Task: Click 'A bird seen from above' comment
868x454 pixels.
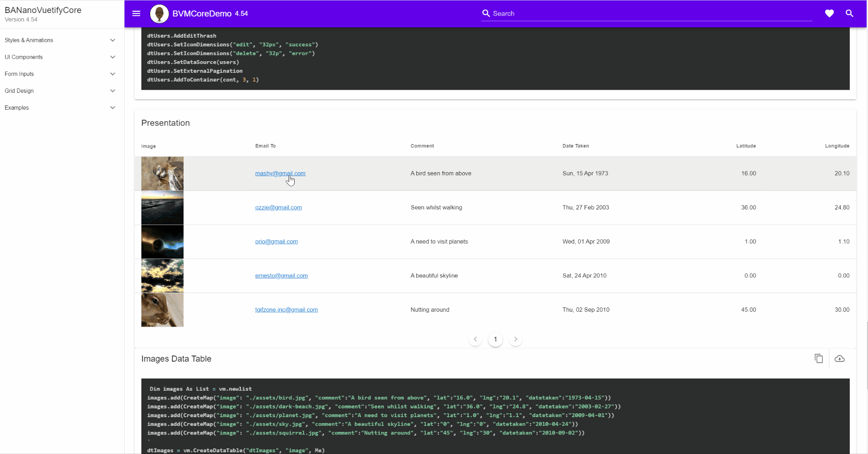Action: tap(441, 173)
